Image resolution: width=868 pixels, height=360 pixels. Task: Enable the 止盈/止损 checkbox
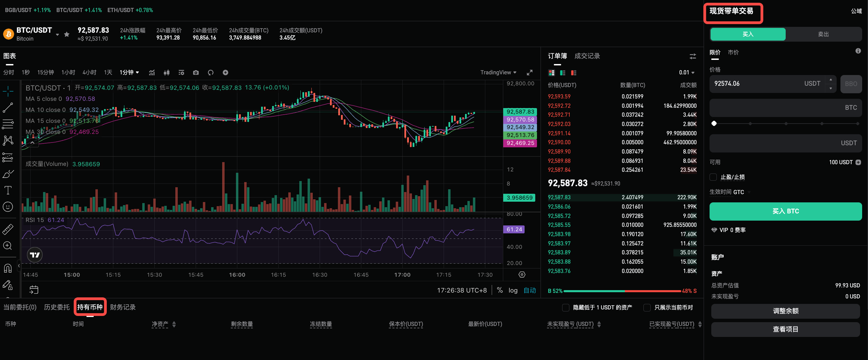713,177
